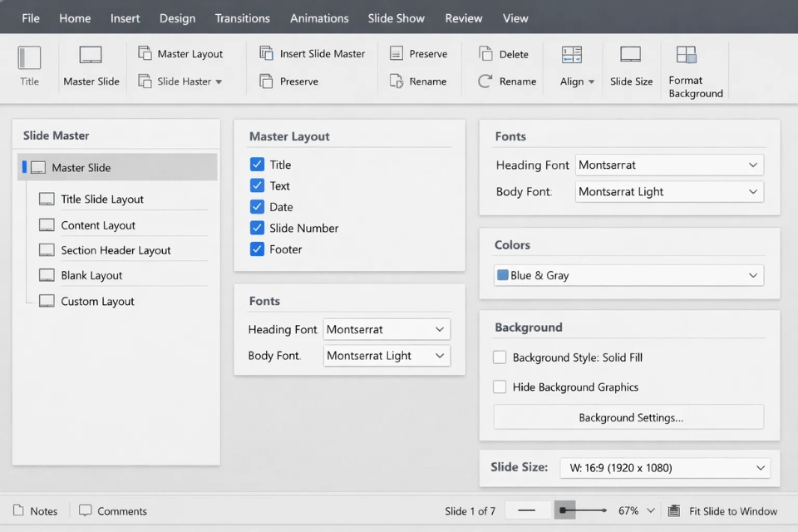Click the Insert Slide Master icon
The image size is (798, 532).
[267, 53]
